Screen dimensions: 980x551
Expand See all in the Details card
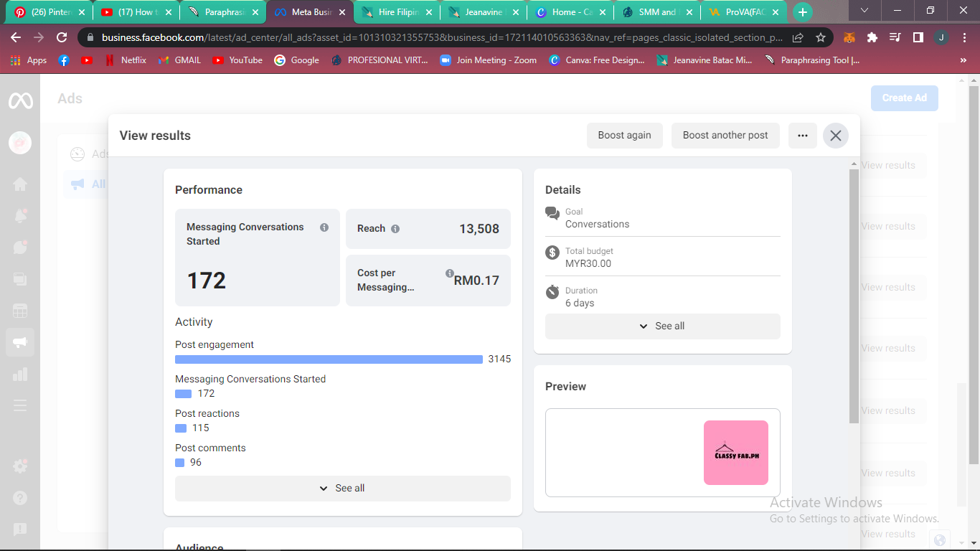[663, 326]
